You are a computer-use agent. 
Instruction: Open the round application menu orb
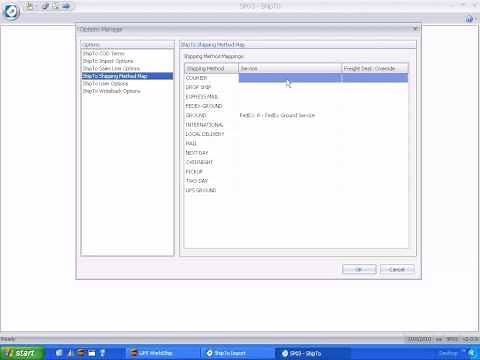point(11,12)
